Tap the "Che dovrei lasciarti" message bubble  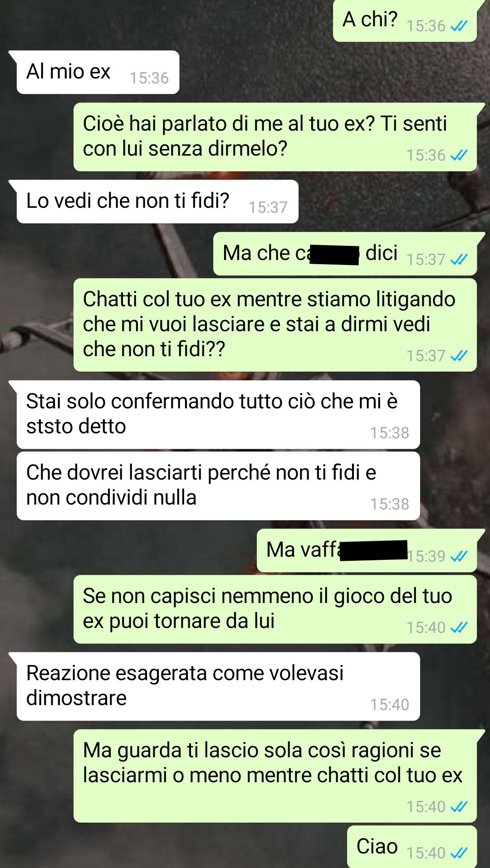[x=218, y=485]
